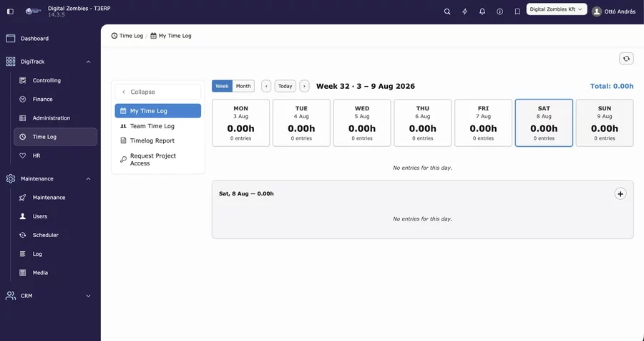Click the Ottó András user avatar
The image size is (644, 341).
click(597, 11)
